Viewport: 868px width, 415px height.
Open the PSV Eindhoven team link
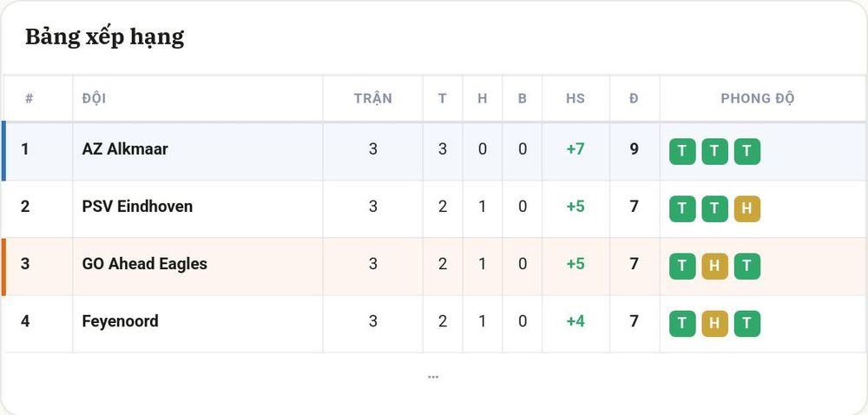point(137,207)
